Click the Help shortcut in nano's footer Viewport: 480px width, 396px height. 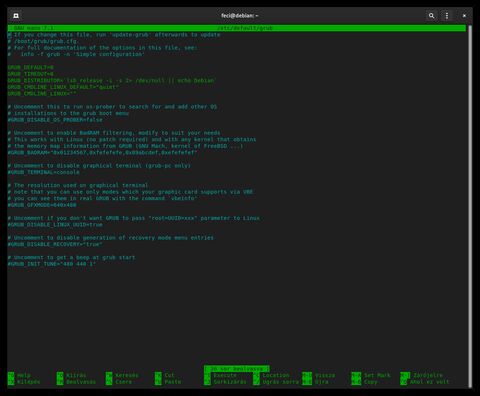coord(19,375)
